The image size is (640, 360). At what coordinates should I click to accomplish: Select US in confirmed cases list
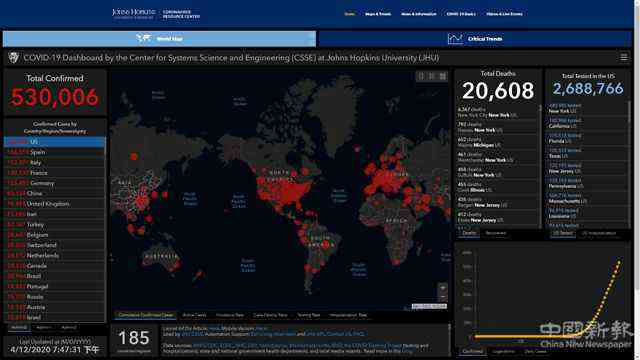(54, 142)
